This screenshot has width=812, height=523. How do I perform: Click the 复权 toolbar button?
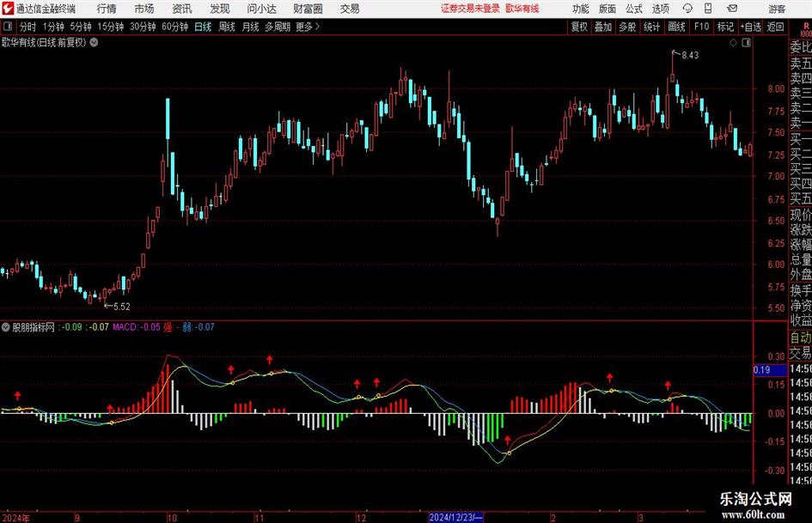click(579, 27)
